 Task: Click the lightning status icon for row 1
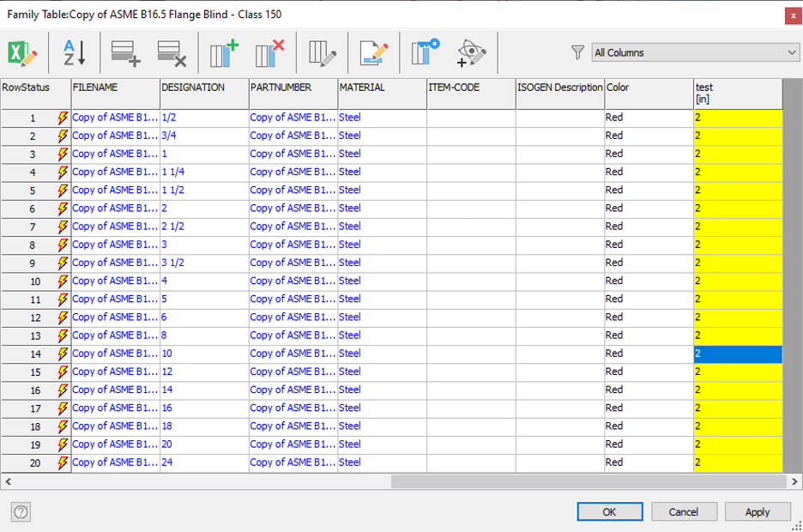[60, 118]
